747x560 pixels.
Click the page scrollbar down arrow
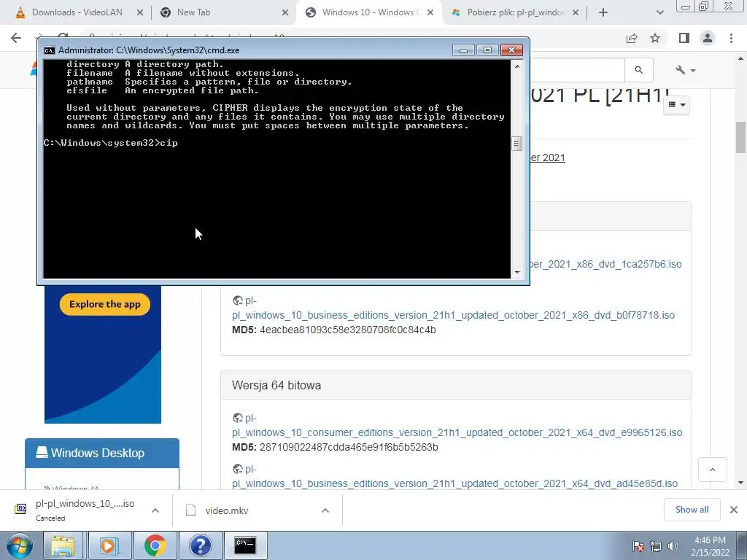click(x=740, y=483)
